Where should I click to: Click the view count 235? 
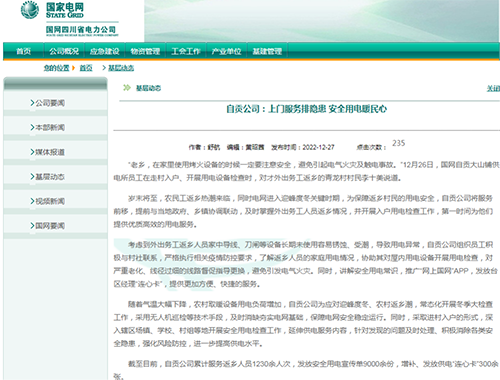pyautogui.click(x=399, y=143)
